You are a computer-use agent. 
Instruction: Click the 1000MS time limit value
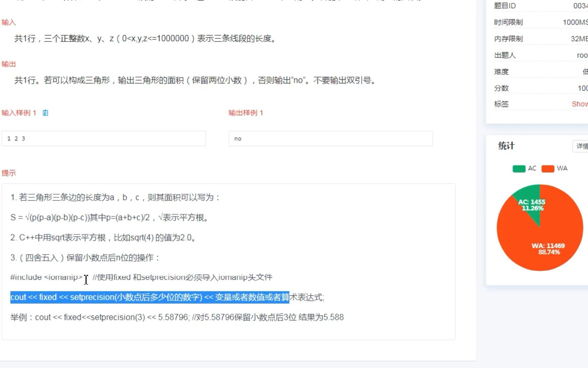[x=575, y=22]
